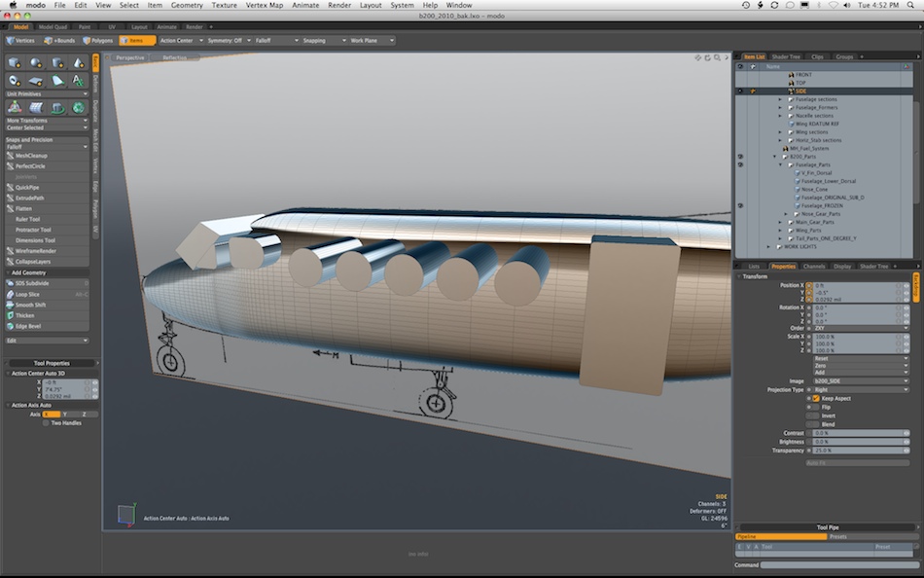
Task: Click the Loop Slice tool
Action: tap(29, 294)
